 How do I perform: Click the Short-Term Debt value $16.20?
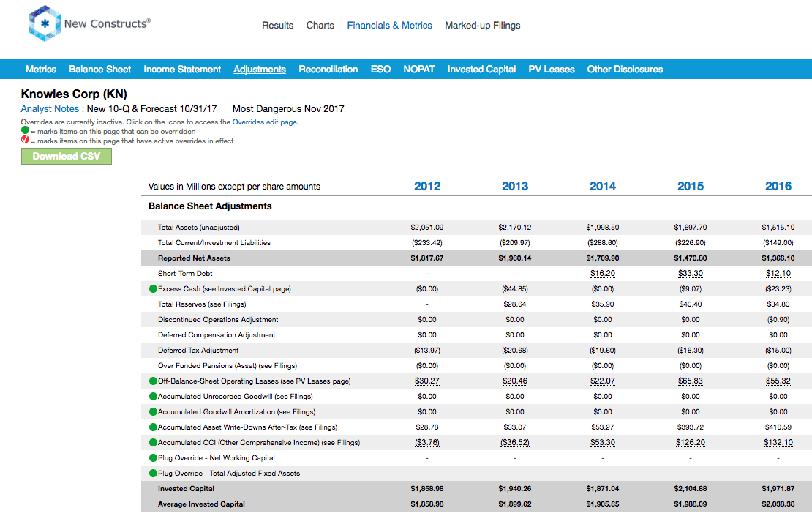pyautogui.click(x=603, y=274)
